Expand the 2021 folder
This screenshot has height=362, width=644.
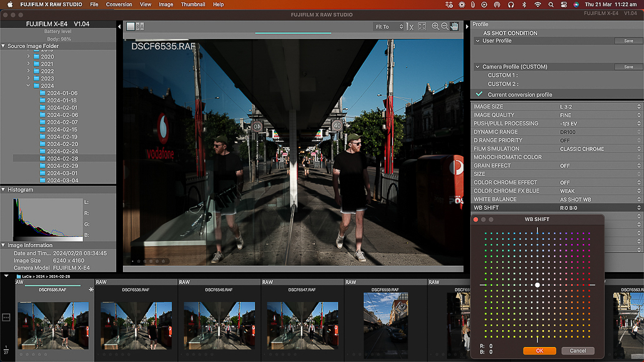28,64
